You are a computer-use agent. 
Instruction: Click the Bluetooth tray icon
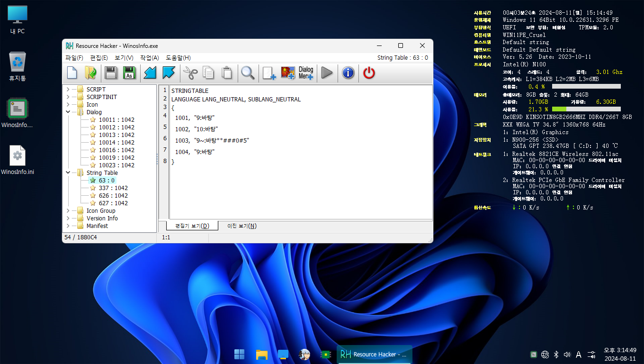click(x=556, y=354)
